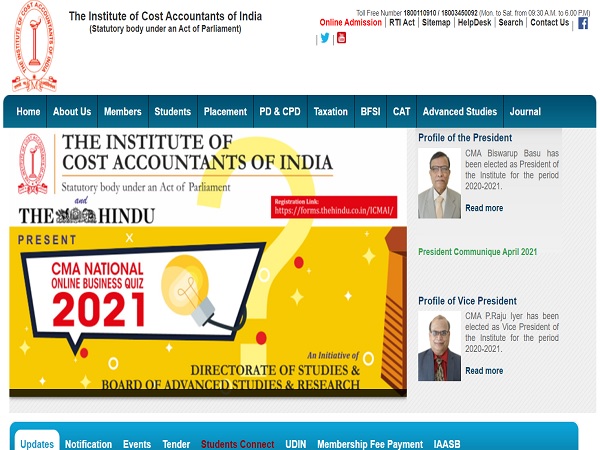This screenshot has height=450, width=600.
Task: Open President Communique April 2021 link
Action: [x=477, y=252]
